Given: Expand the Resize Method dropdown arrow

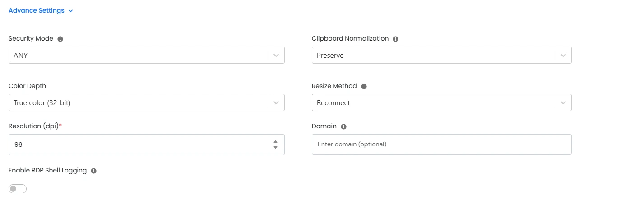Looking at the screenshot, I should [563, 103].
